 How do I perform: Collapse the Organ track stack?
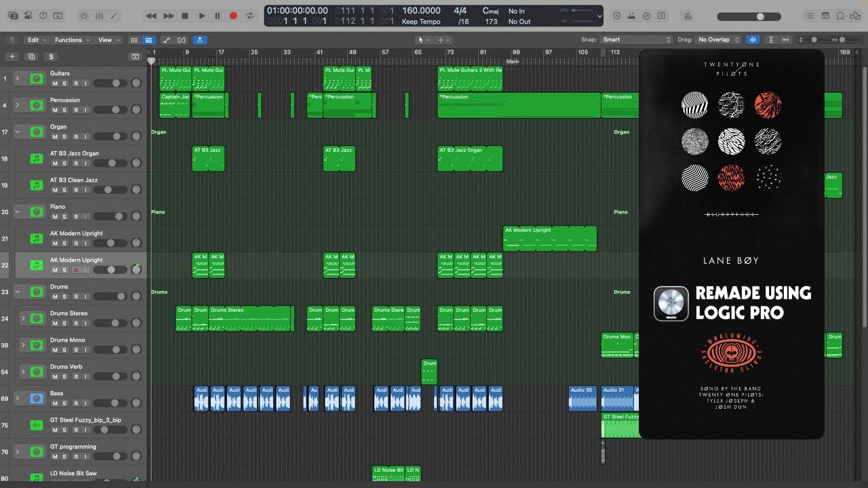18,131
